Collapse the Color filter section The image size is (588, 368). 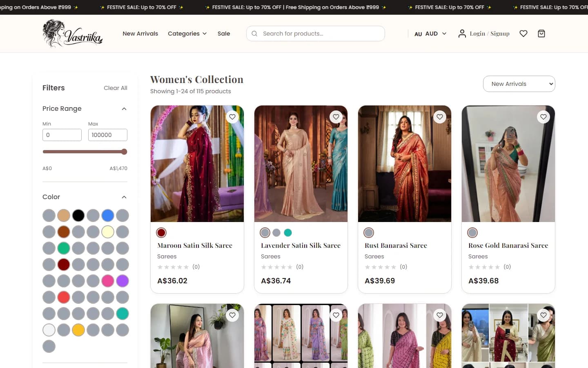click(124, 197)
